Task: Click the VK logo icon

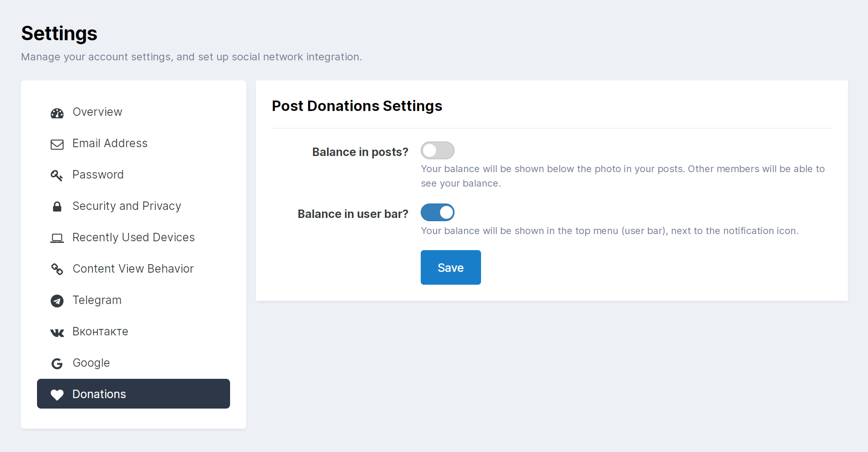Action: coord(57,333)
